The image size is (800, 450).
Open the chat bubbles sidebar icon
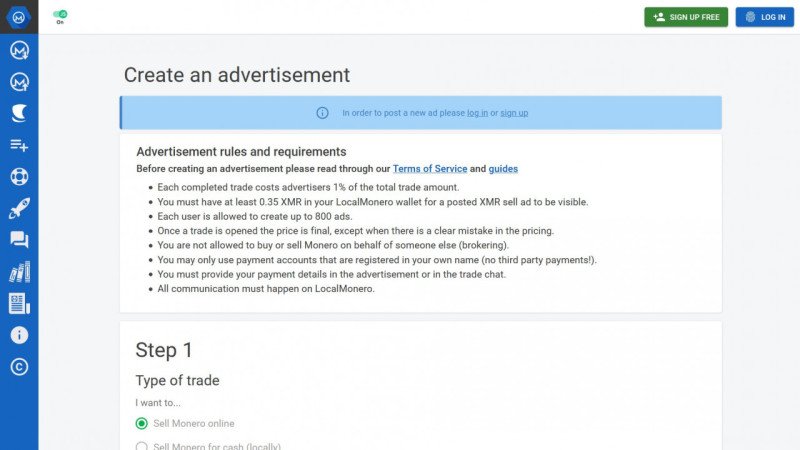[x=19, y=240]
